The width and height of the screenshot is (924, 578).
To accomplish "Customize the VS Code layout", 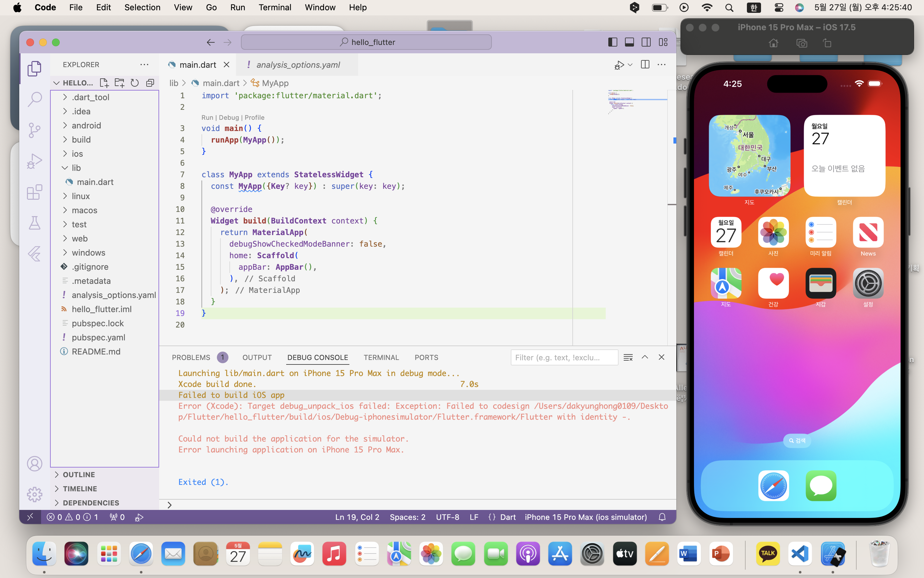I will (x=663, y=42).
